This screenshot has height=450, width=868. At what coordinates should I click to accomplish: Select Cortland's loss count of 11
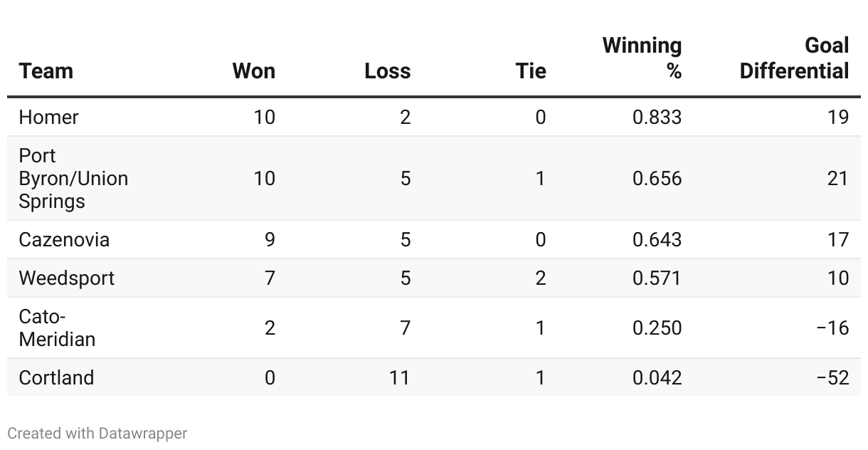pyautogui.click(x=399, y=377)
